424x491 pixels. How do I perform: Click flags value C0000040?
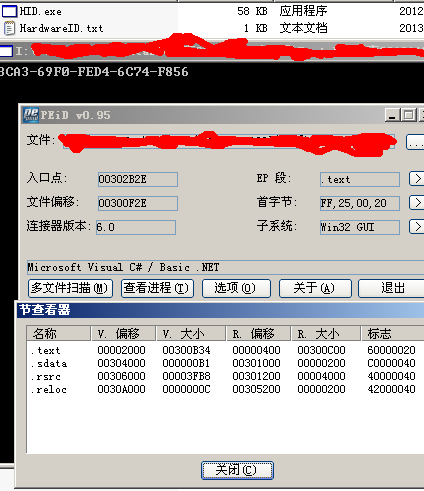pyautogui.click(x=391, y=363)
